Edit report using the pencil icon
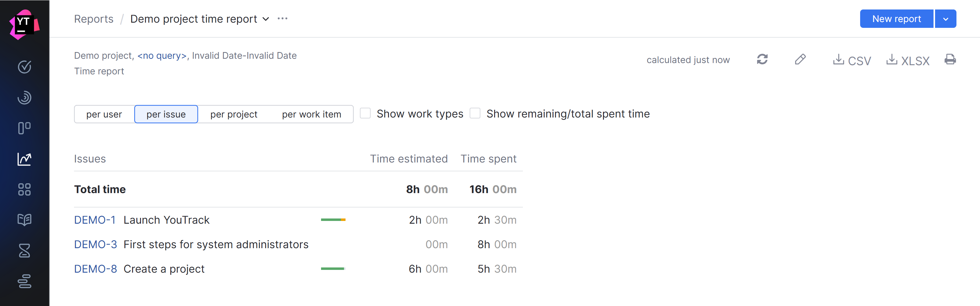 (800, 59)
